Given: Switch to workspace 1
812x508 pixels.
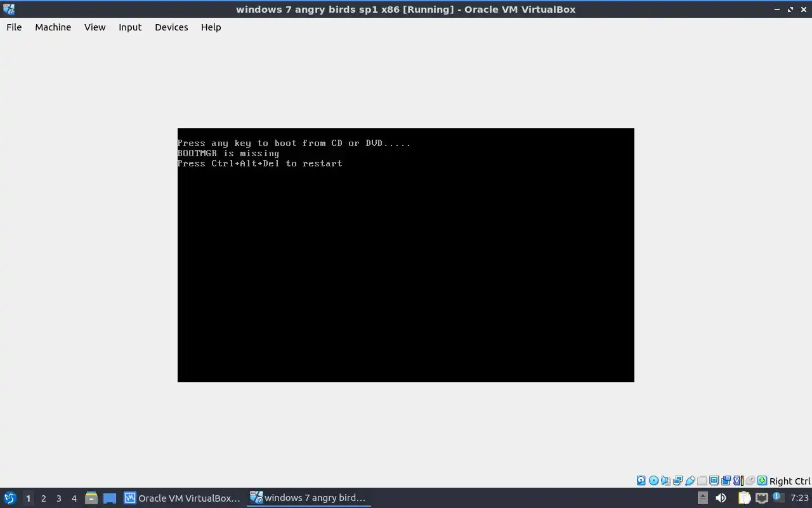Looking at the screenshot, I should (x=28, y=498).
